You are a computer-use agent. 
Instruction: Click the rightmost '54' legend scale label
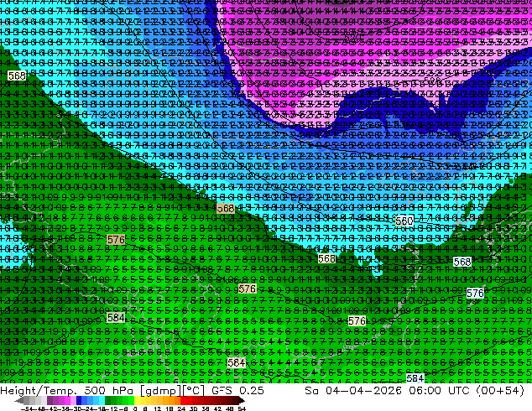point(242,409)
